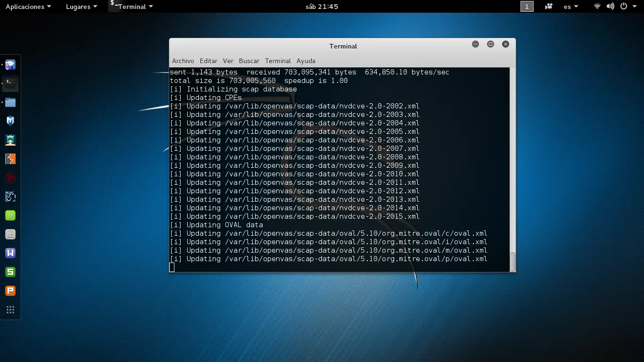Screen dimensions: 644x362
Task: Click the nvdcve-2.0-2012.xml line
Action: (x=295, y=191)
